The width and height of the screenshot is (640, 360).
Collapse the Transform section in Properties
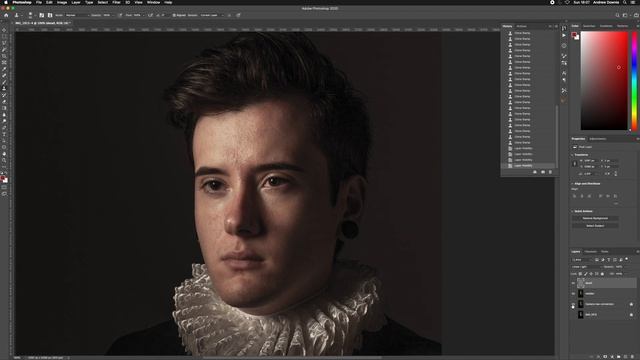[x=572, y=155]
